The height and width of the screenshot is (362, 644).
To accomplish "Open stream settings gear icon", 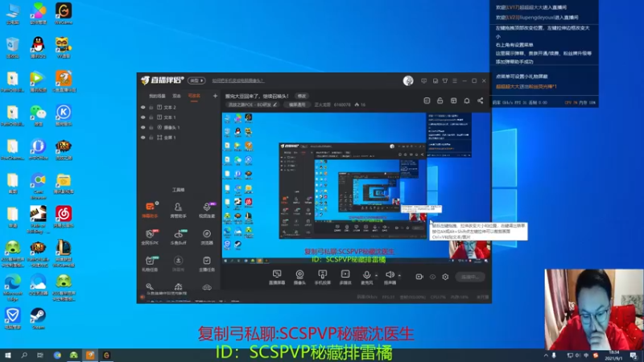I will (x=445, y=277).
